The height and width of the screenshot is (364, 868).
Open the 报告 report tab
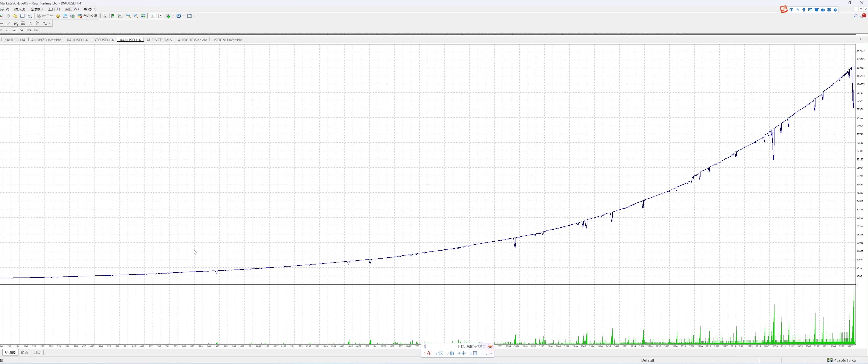[x=24, y=352]
